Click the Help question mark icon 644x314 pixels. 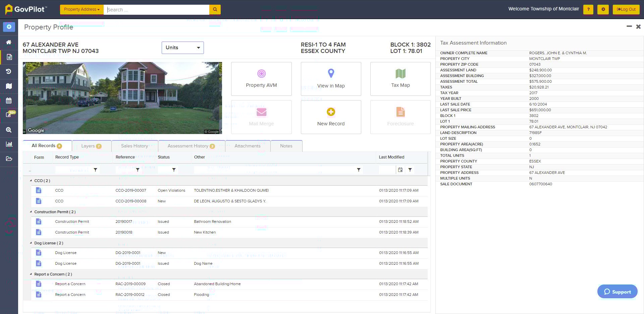pos(588,9)
